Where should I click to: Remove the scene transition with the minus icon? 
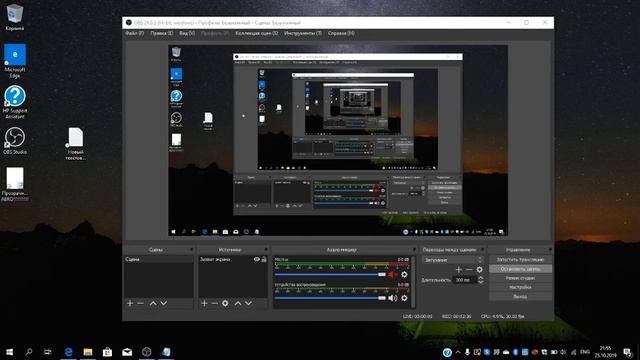point(469,270)
